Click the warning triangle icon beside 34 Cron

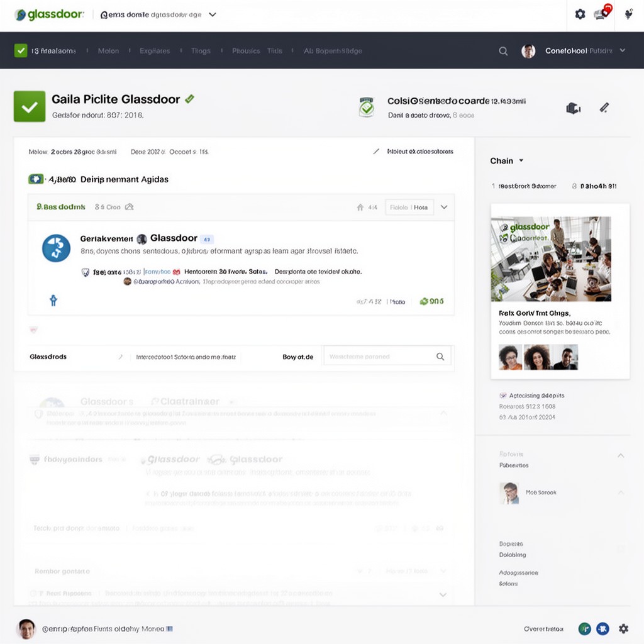pos(130,206)
